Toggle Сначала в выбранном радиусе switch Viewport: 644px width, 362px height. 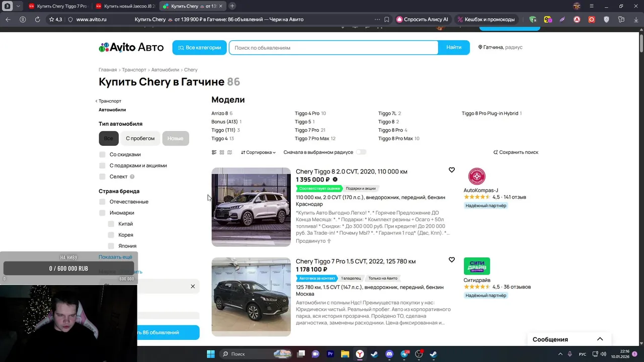point(361,152)
